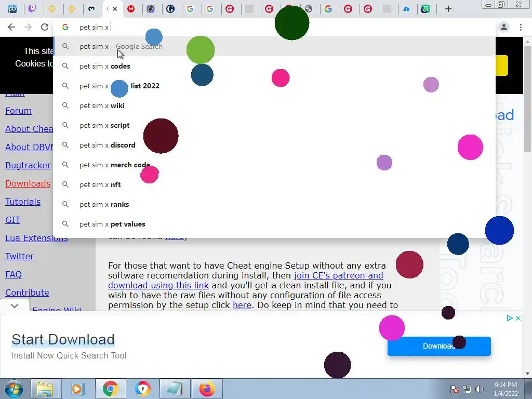
Task: Click magnifier icon beside 'pet sim x wiki'
Action: tap(65, 105)
